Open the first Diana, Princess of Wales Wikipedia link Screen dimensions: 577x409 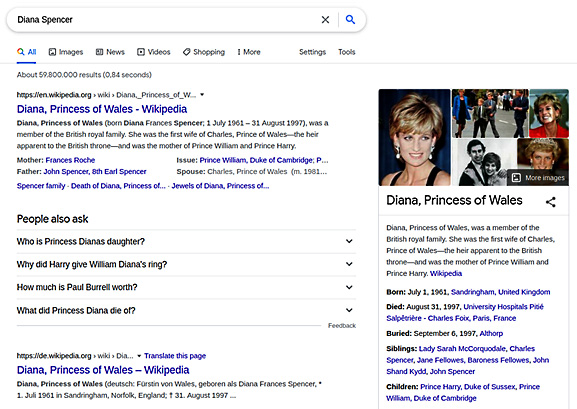pos(102,109)
